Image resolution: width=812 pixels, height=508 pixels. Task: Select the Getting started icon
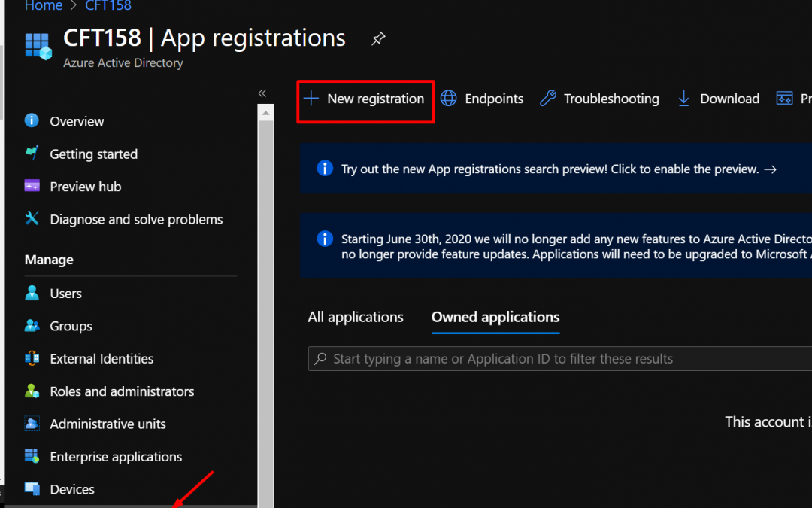click(x=32, y=154)
